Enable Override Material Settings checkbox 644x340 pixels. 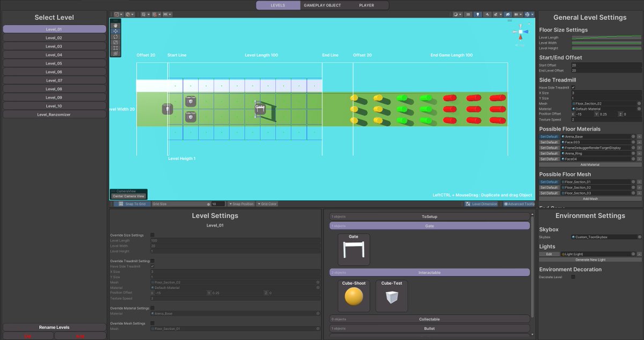point(152,308)
